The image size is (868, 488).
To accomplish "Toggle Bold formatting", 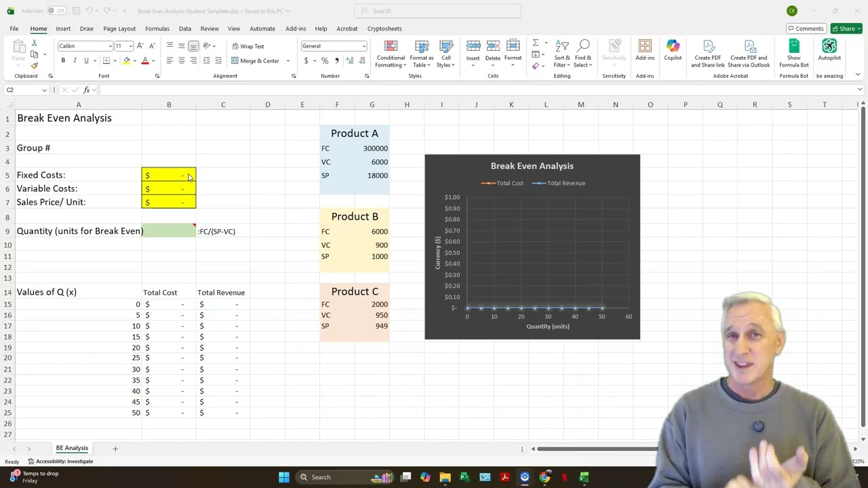I will click(x=63, y=60).
